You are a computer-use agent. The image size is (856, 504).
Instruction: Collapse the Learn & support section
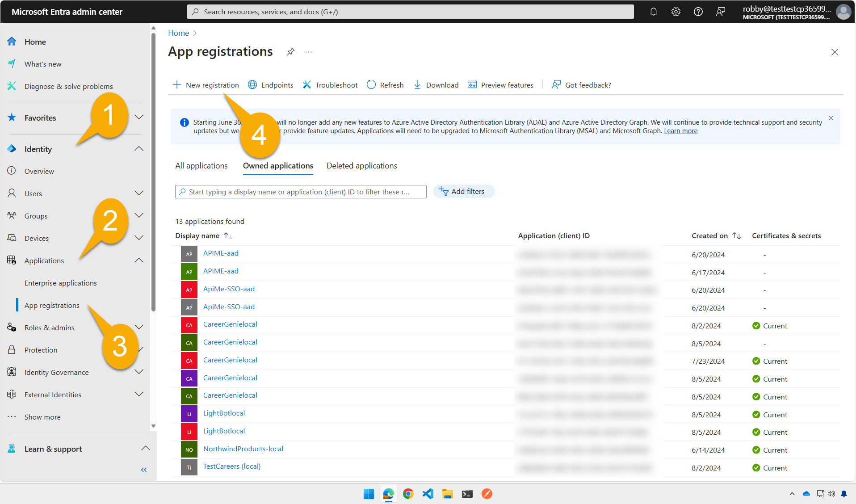(x=145, y=449)
